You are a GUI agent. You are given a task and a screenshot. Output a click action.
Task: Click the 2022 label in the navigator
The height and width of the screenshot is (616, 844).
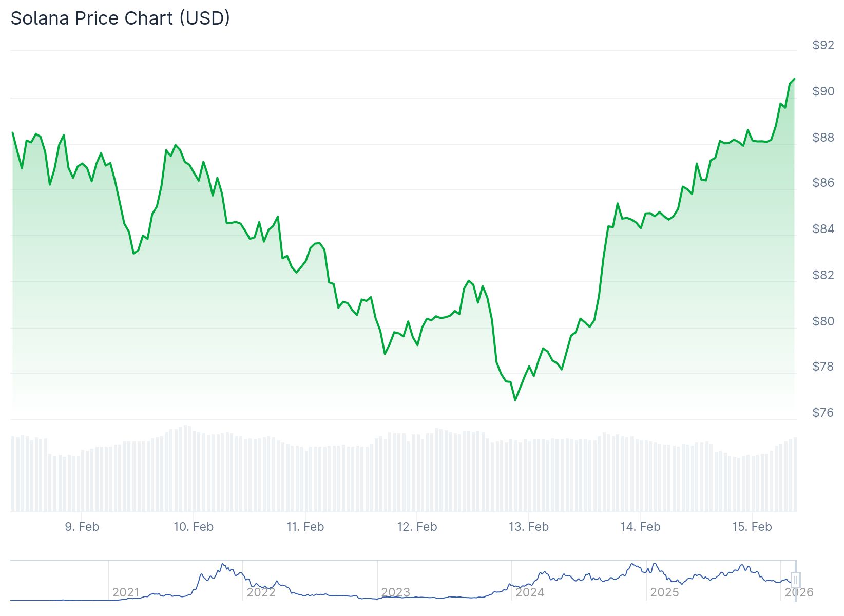coord(261,592)
